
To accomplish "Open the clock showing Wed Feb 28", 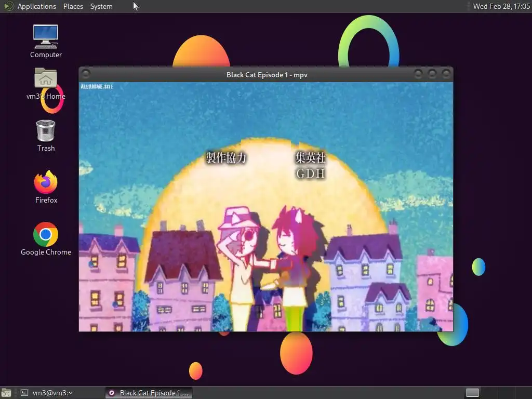I will 501,6.
